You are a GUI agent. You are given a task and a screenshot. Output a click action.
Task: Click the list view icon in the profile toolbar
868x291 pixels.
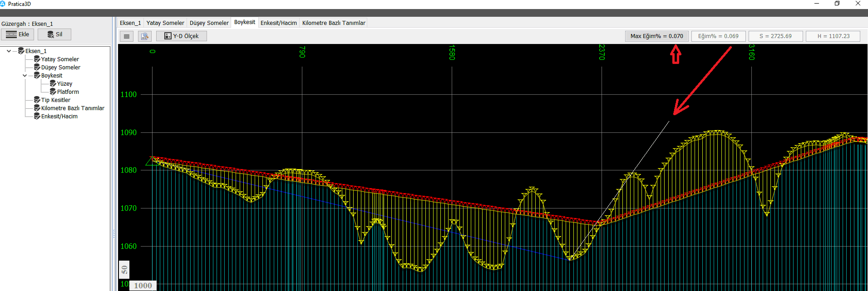127,36
